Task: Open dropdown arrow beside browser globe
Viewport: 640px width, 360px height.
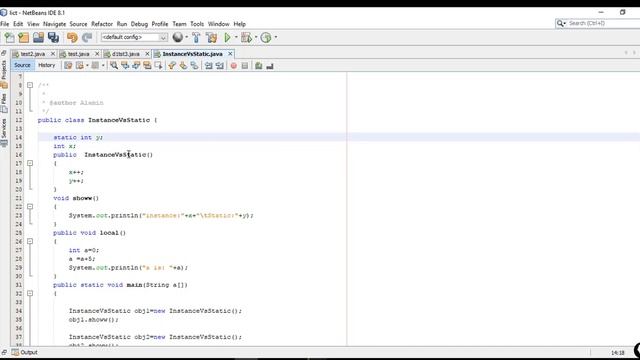Action: (x=187, y=37)
